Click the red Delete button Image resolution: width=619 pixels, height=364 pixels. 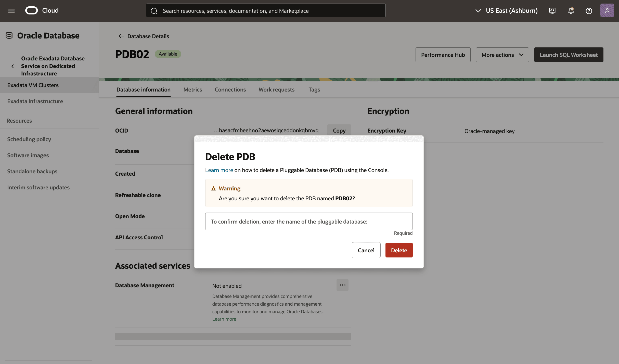[x=399, y=250]
